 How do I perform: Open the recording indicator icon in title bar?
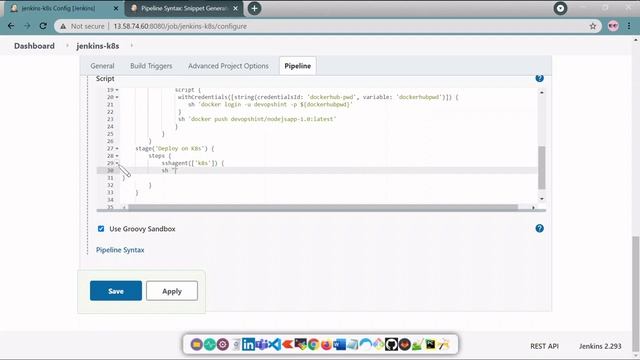click(x=560, y=8)
